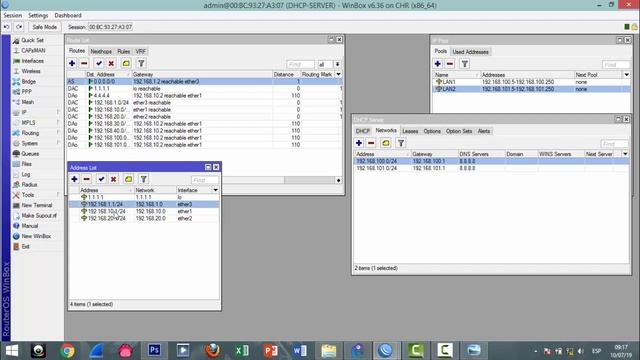
Task: Open Interfaces in sidebar
Action: [33, 61]
